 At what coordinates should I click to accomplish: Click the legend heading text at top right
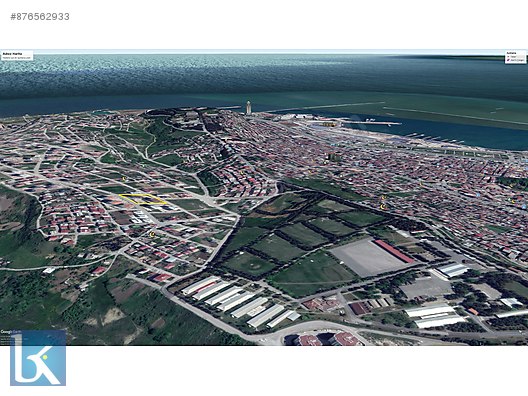pyautogui.click(x=511, y=53)
